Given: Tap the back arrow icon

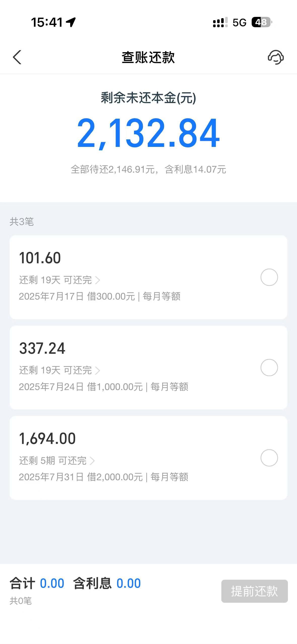Looking at the screenshot, I should (x=17, y=57).
